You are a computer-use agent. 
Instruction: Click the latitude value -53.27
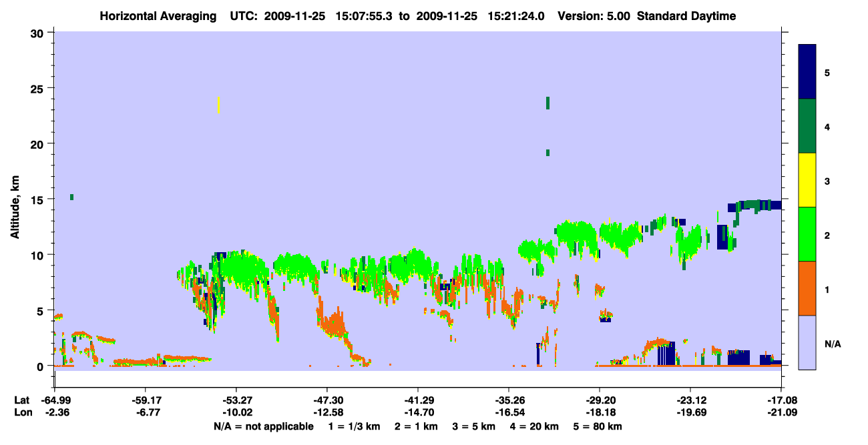[236, 400]
